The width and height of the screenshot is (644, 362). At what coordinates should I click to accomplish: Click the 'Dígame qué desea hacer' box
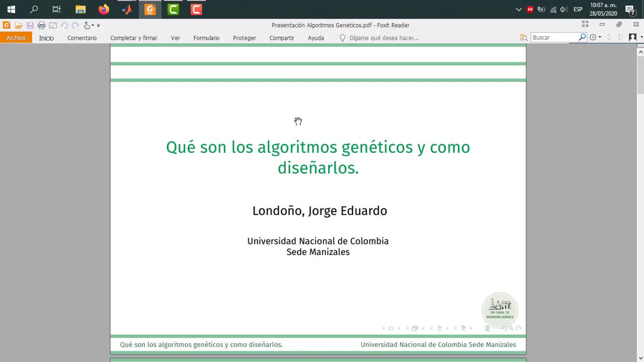(x=384, y=38)
